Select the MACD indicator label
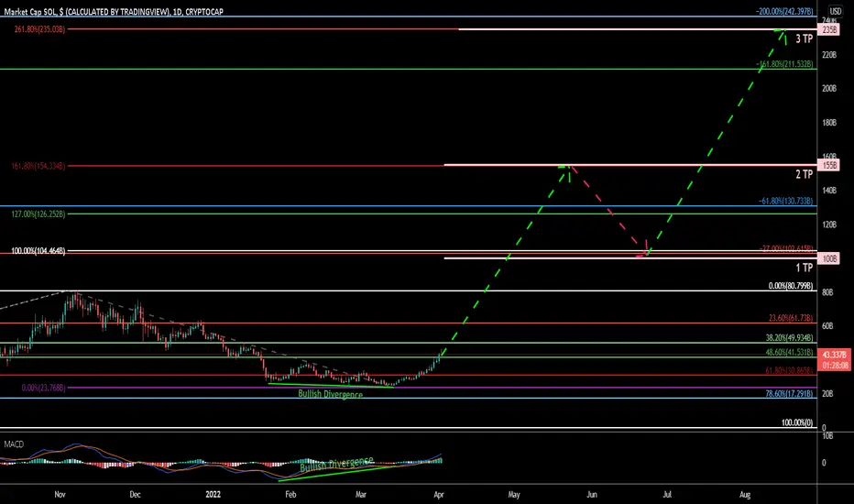The image size is (854, 504). coord(14,444)
